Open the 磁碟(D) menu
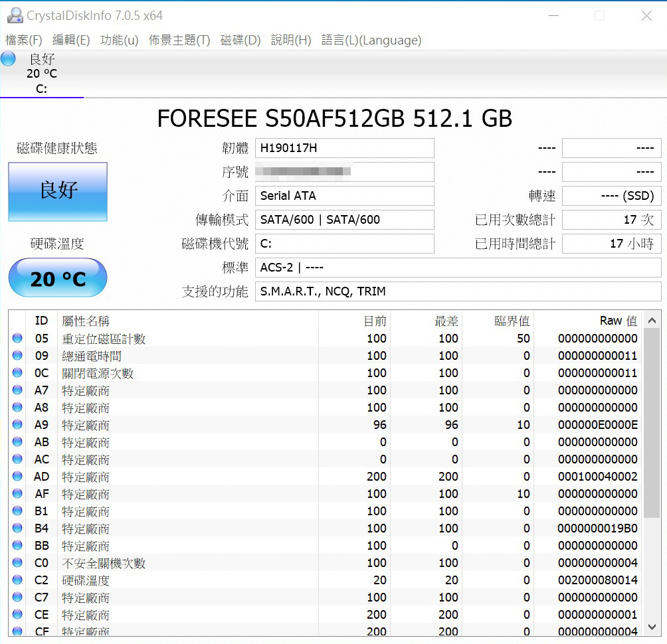667x644 pixels. (240, 40)
